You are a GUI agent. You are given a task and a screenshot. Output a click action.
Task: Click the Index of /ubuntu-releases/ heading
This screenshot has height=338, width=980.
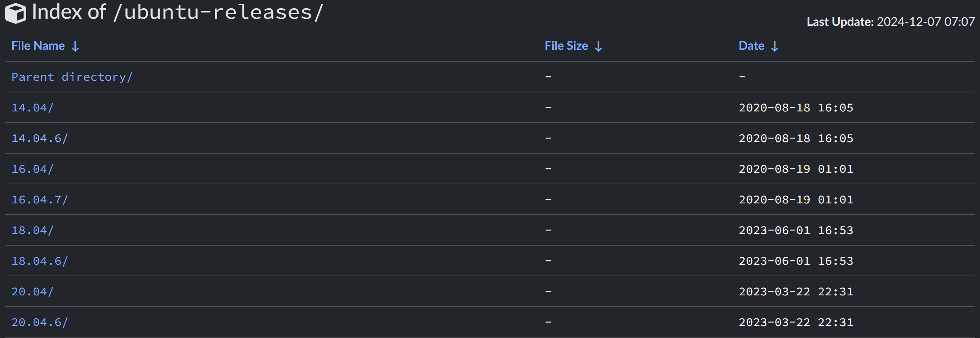pos(178,12)
